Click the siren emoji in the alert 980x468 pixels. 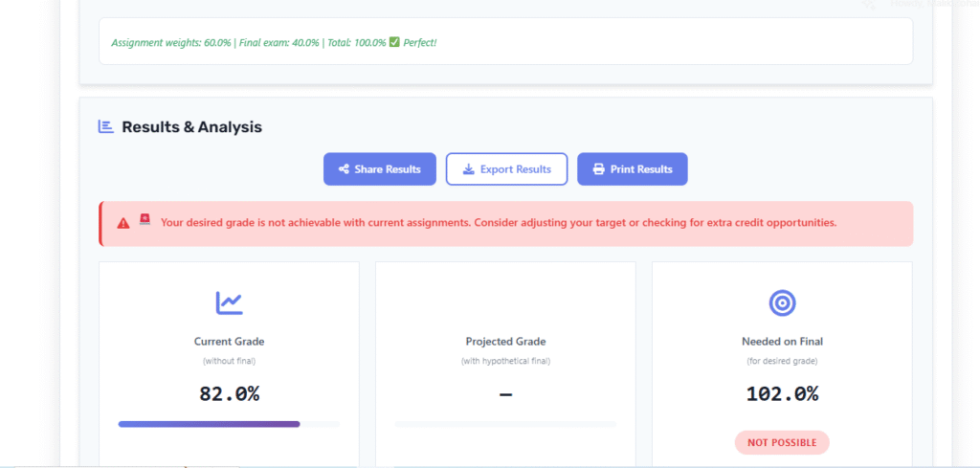[x=145, y=221]
